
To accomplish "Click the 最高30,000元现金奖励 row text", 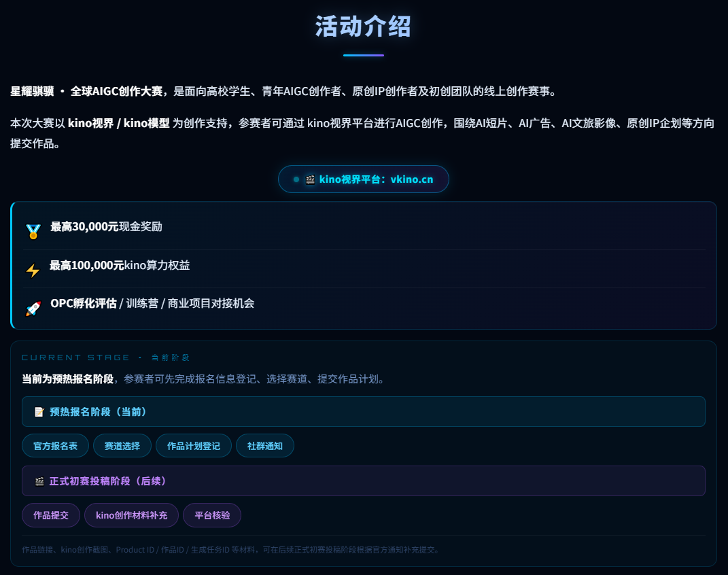I will click(106, 226).
